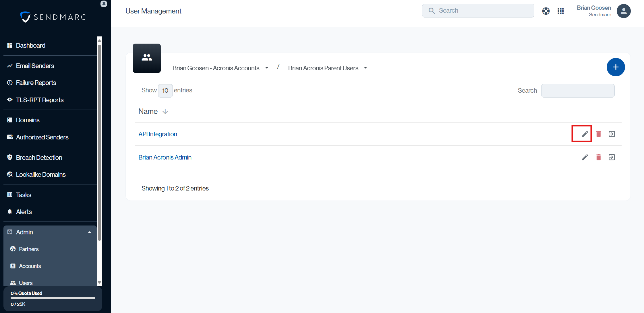644x313 pixels.
Task: Open Brian Goosen - Acronis Accounts dropdown
Action: 220,68
